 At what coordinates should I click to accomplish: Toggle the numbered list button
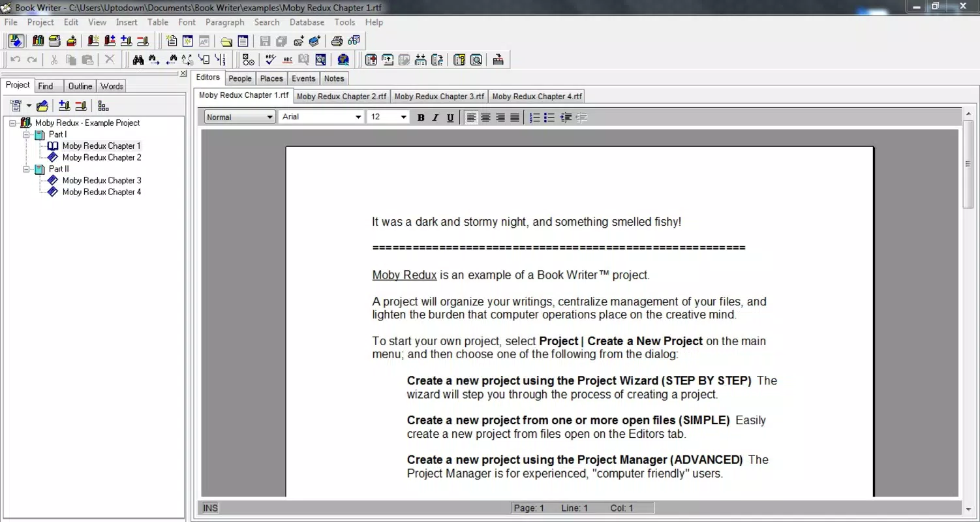click(535, 117)
